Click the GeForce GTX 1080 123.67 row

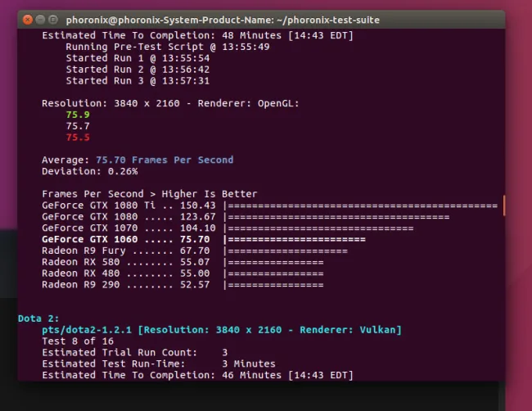point(246,216)
